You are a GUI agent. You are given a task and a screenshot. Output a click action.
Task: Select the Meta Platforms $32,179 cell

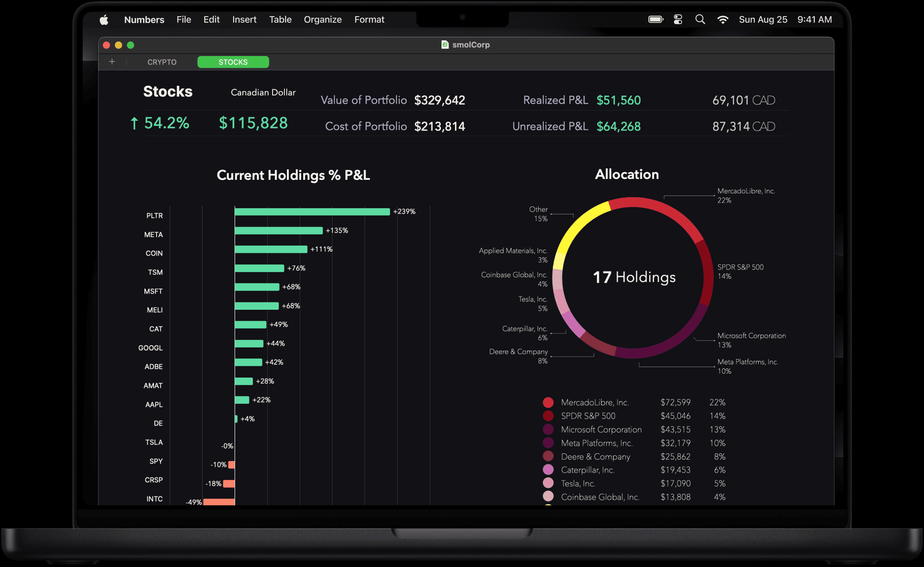(675, 443)
